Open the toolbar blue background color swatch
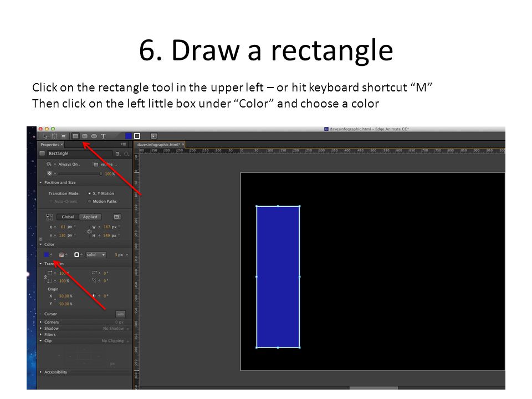The image size is (532, 399). point(128,136)
